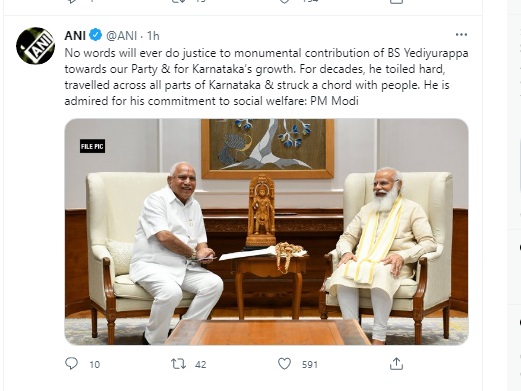The image size is (521, 391).
Task: Open the tweet by clicking its text body
Action: point(266,77)
